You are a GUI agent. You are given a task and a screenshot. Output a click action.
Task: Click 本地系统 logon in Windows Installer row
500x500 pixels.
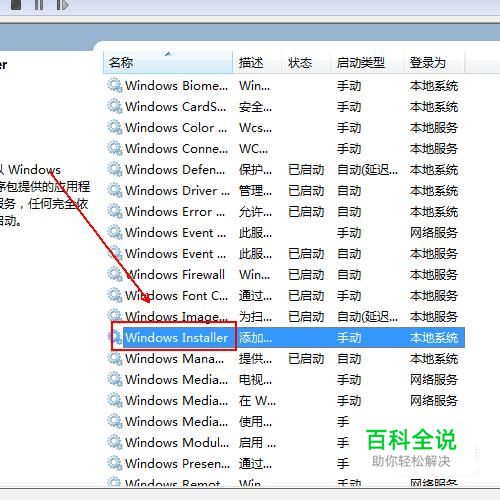click(434, 338)
